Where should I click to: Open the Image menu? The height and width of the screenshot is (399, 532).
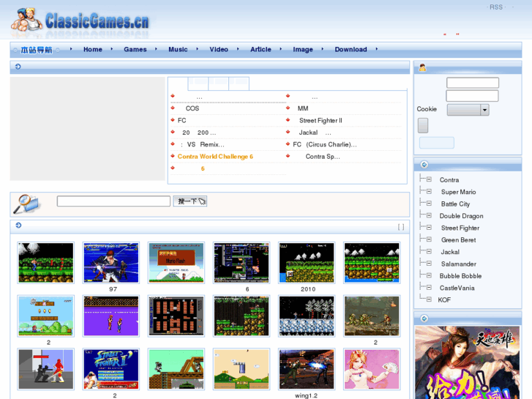303,49
